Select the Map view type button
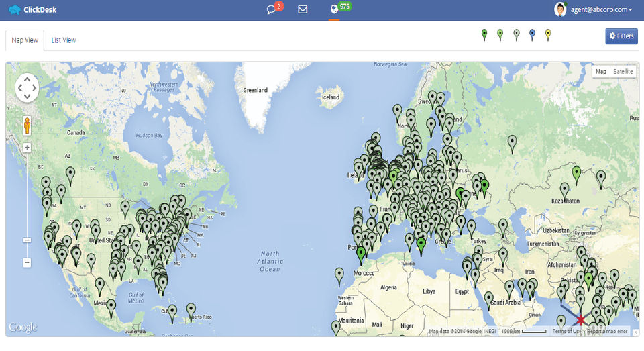Screen dimensions: 644x351 click(x=601, y=72)
